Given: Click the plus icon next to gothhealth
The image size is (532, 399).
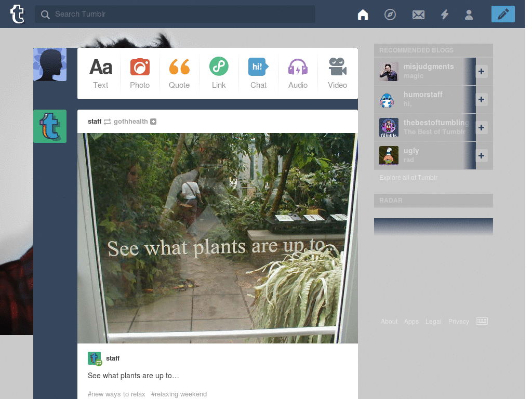Looking at the screenshot, I should [x=153, y=122].
